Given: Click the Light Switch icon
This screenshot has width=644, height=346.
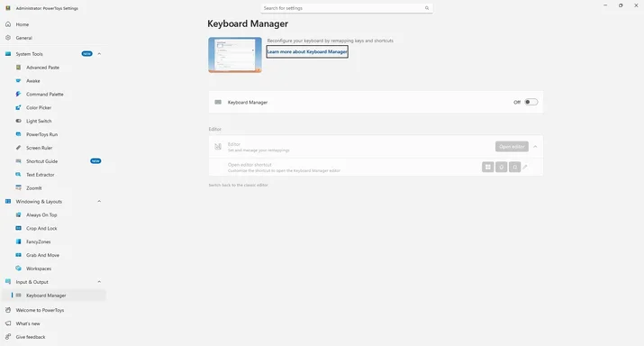Looking at the screenshot, I should click(19, 121).
